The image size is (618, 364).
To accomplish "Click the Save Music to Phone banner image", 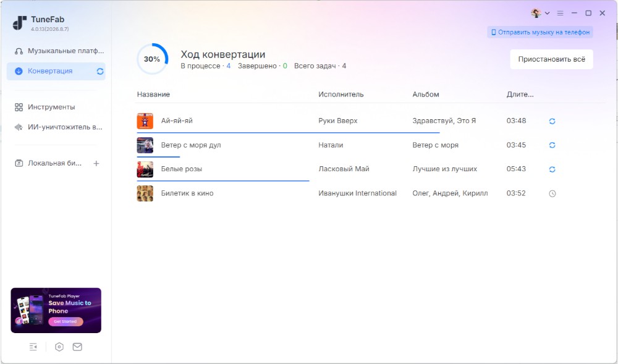I will (x=56, y=310).
